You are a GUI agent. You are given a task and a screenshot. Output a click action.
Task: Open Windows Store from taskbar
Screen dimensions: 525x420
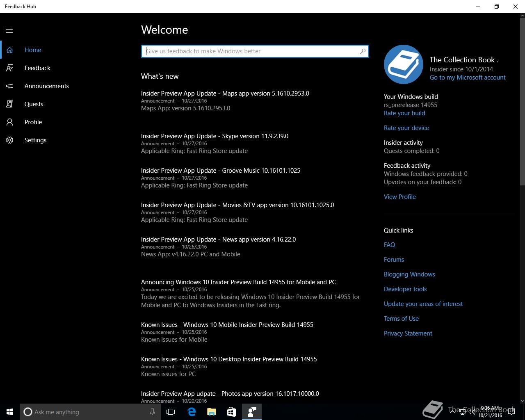232,412
